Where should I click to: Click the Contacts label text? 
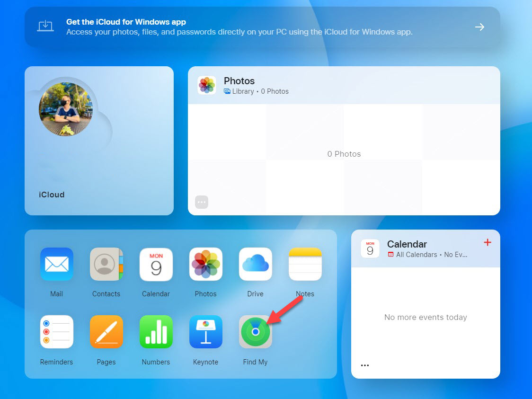coord(106,294)
